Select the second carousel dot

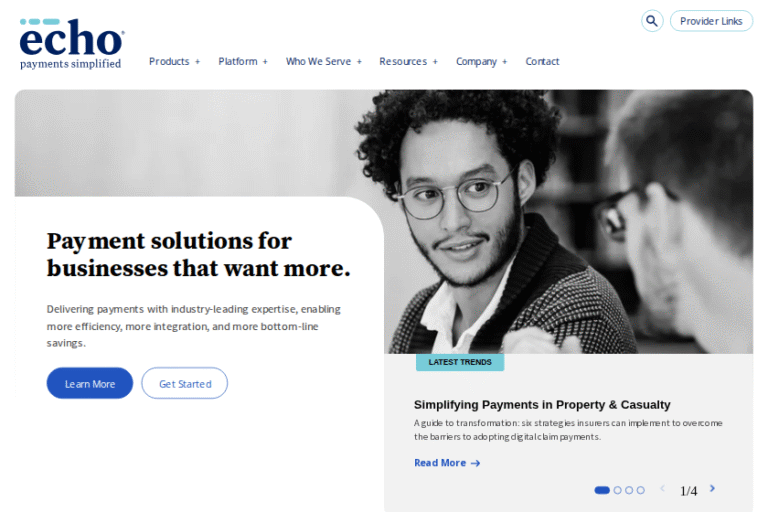point(618,490)
